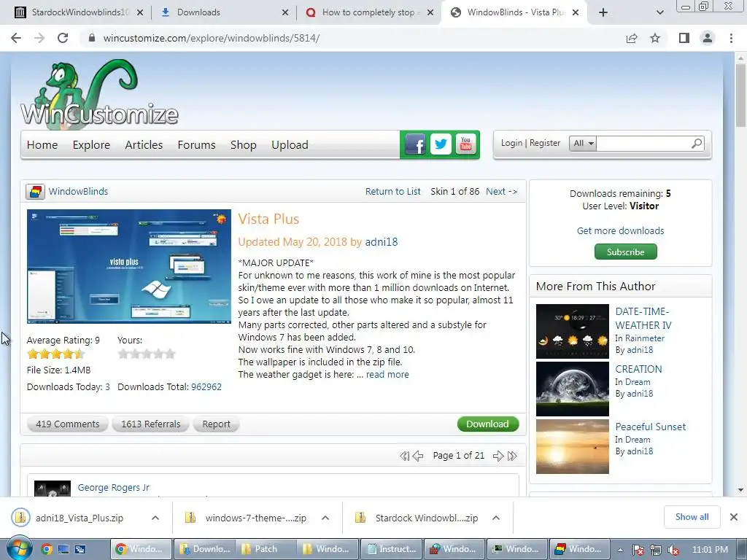Open the 419 Comments button
Image resolution: width=747 pixels, height=560 pixels.
(x=68, y=424)
